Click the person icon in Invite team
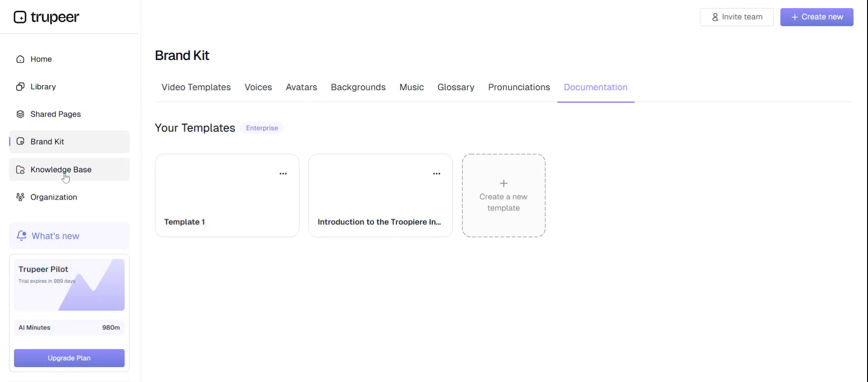 (715, 17)
